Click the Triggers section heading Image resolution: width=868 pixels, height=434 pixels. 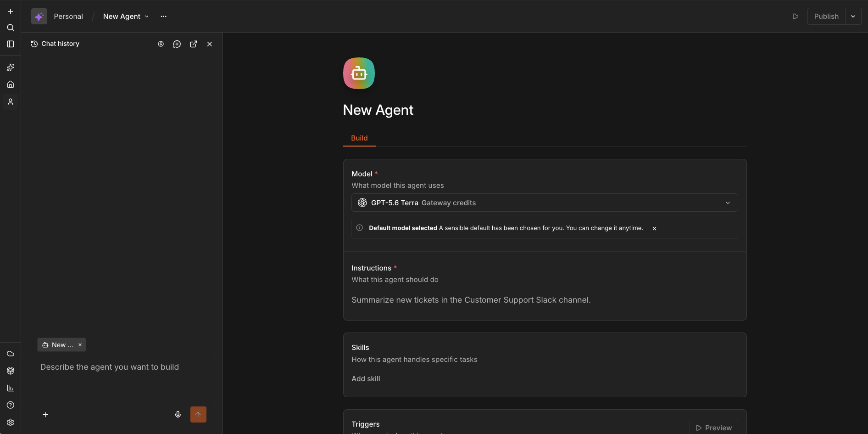point(366,424)
